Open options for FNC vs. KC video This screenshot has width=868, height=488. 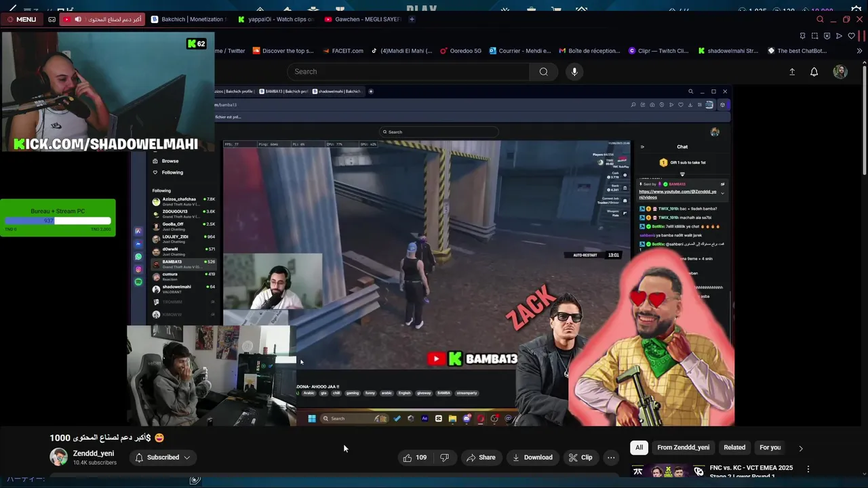click(x=808, y=469)
